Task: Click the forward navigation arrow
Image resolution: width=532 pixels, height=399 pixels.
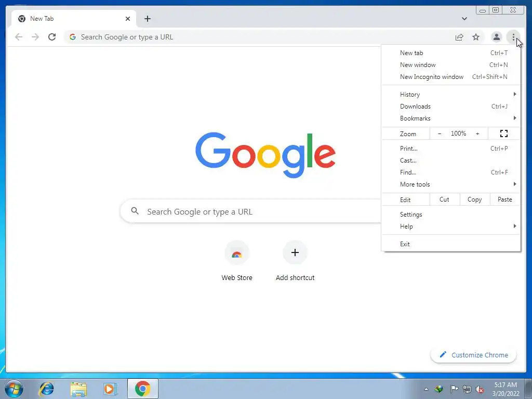Action: click(35, 37)
